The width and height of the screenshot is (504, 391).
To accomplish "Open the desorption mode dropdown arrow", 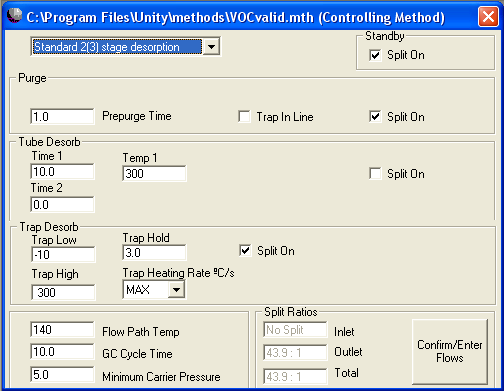I will click(211, 46).
